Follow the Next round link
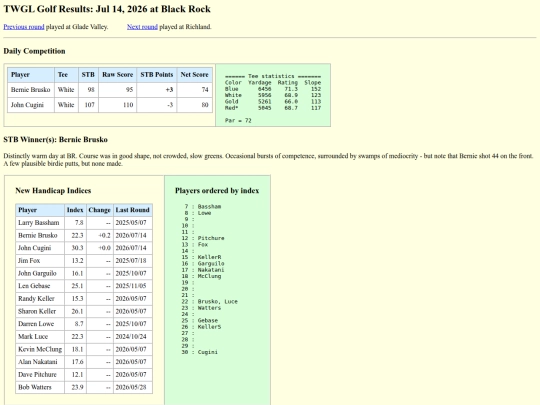The height and width of the screenshot is (405, 540). (x=142, y=27)
